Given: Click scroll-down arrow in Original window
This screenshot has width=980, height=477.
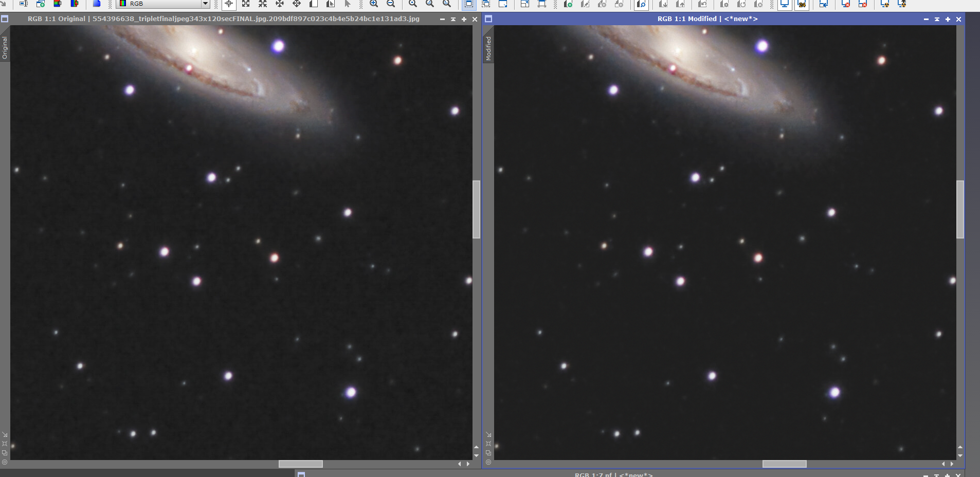Looking at the screenshot, I should [476, 455].
